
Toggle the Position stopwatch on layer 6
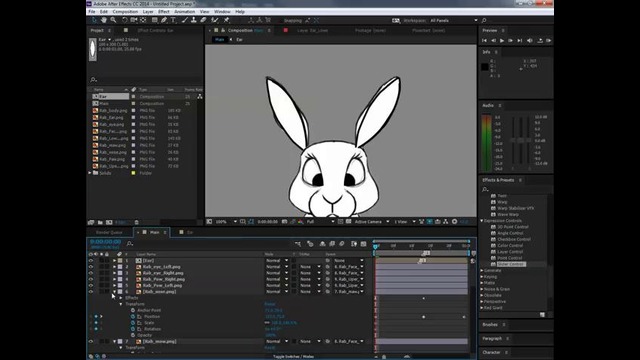click(x=133, y=316)
